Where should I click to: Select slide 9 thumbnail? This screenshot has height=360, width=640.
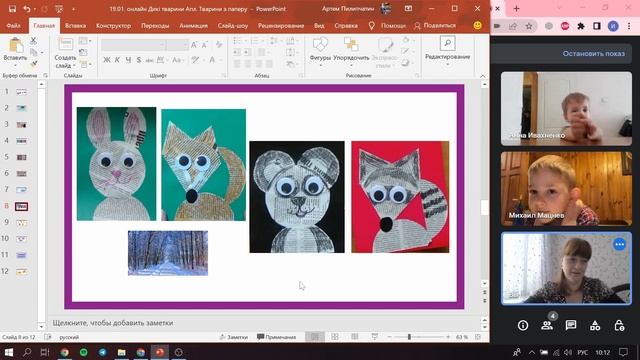[x=22, y=222]
